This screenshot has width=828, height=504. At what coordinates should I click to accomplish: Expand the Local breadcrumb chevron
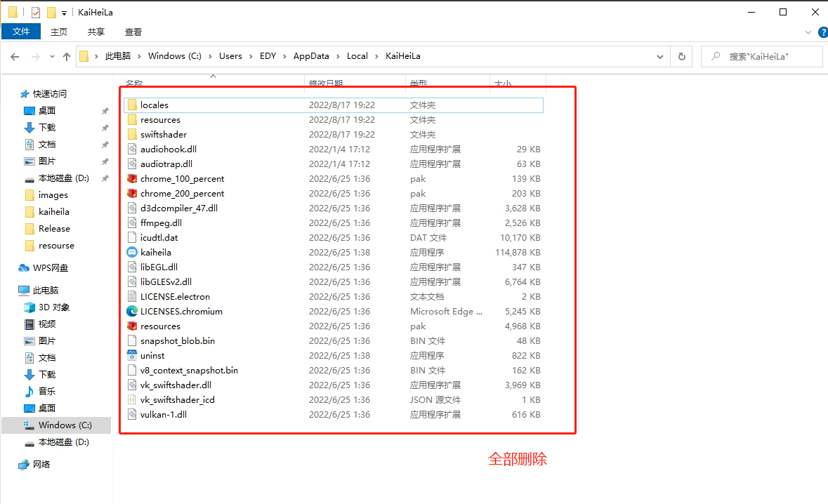(377, 56)
